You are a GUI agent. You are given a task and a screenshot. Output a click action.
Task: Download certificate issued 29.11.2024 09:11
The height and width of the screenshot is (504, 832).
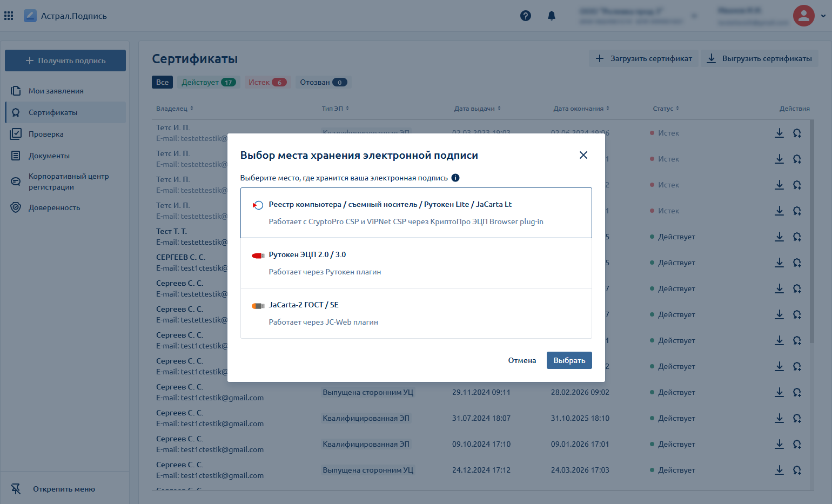[x=779, y=392]
